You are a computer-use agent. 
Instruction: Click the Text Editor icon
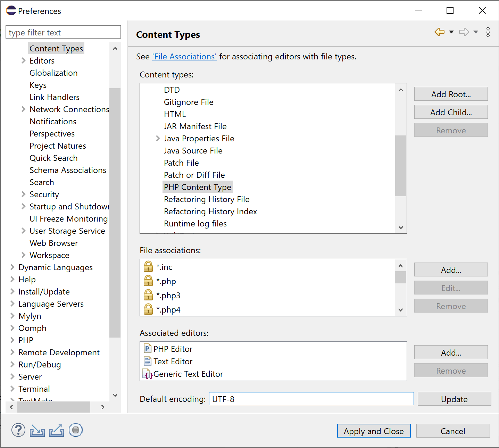[x=147, y=361]
